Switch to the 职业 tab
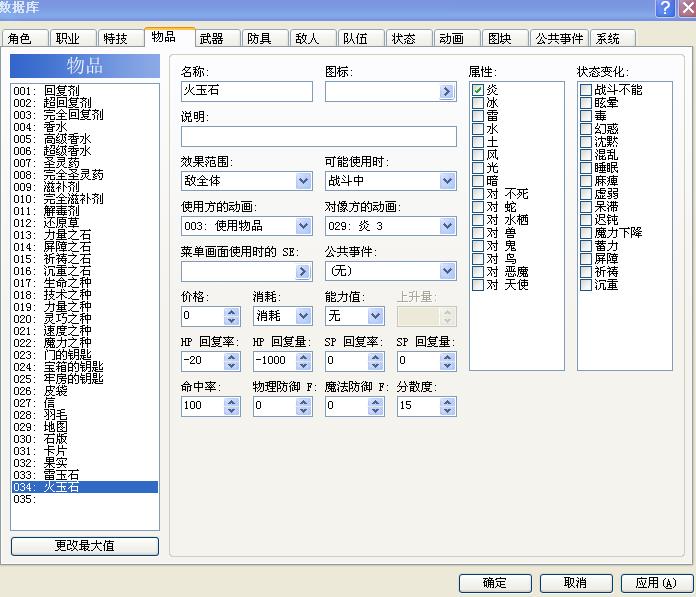 click(73, 39)
